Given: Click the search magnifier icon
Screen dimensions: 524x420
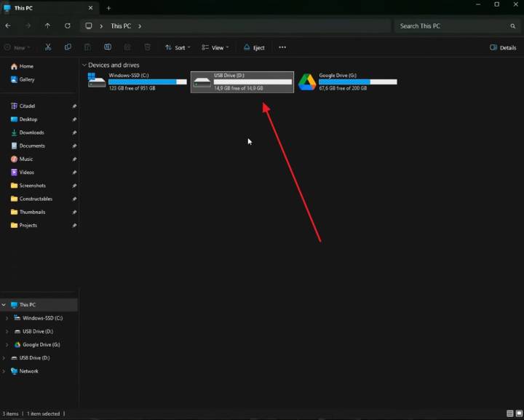Looking at the screenshot, I should click(x=512, y=26).
